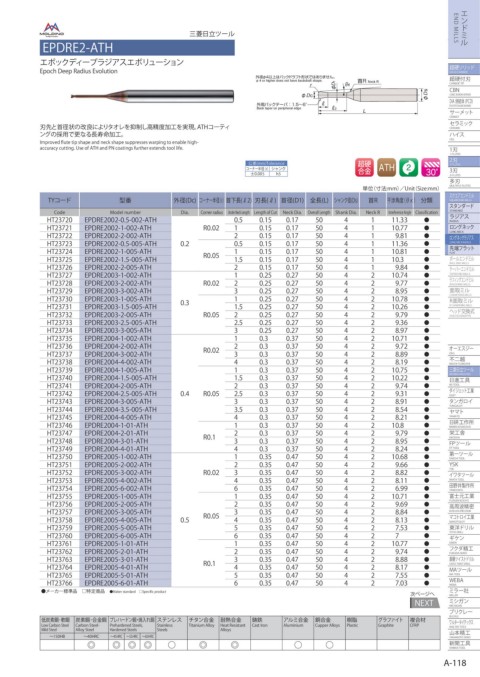Select code HT23750 in the table
This screenshot has height=677, width=480.
60,457
